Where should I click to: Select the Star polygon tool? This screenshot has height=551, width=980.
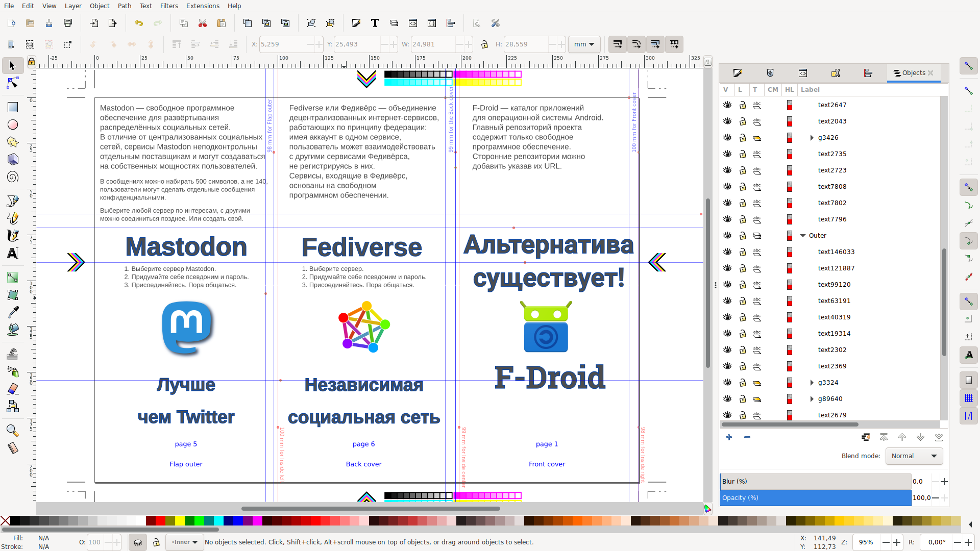point(12,142)
